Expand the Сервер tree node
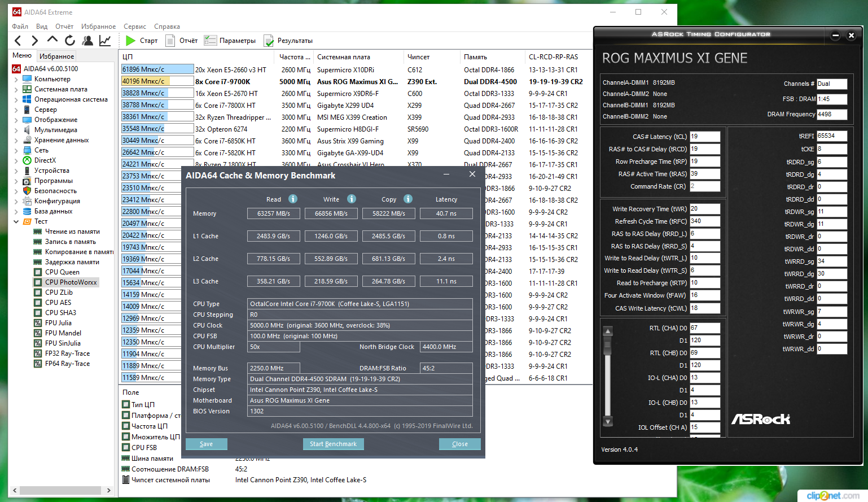Image resolution: width=868 pixels, height=502 pixels. coord(16,110)
